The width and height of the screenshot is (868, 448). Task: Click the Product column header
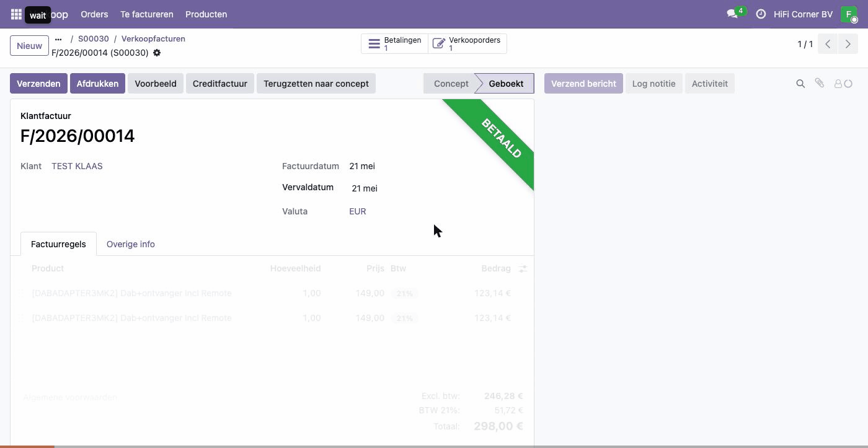coord(48,268)
